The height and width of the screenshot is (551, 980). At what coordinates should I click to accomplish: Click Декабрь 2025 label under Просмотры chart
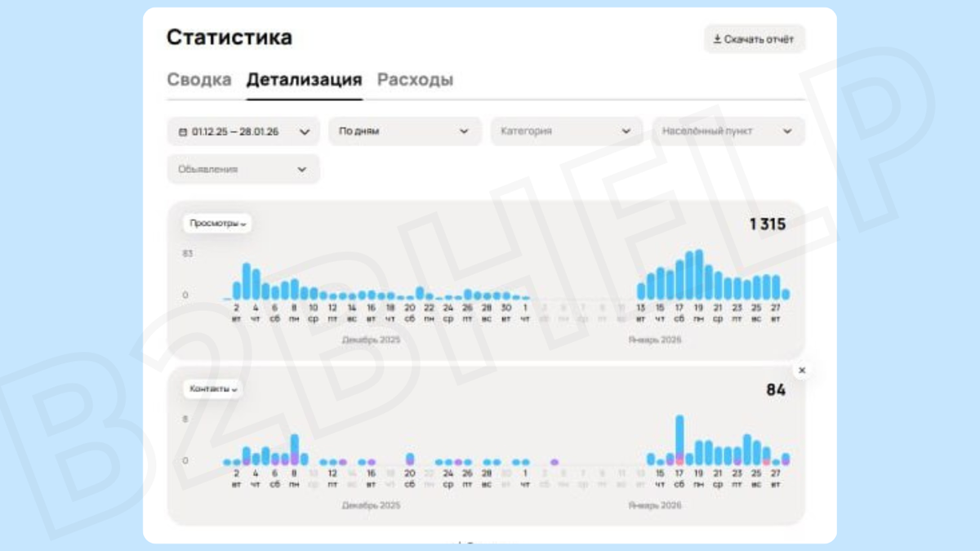point(372,340)
